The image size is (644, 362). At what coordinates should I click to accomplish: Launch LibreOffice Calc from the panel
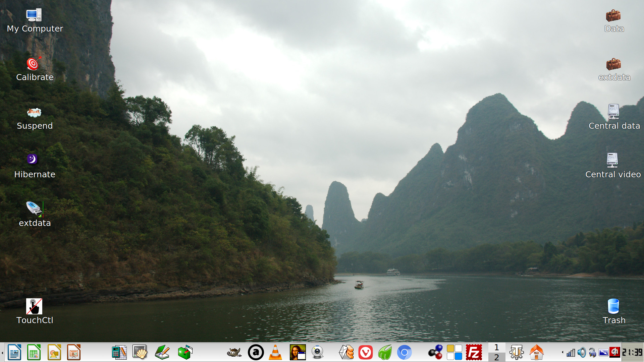(x=34, y=352)
